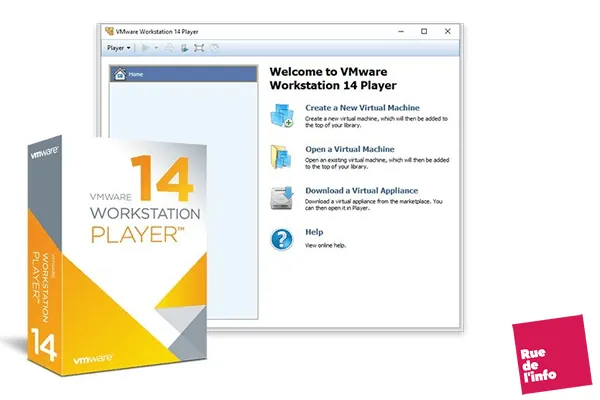Click the Download Virtual Appliance disk icon

coord(282,198)
